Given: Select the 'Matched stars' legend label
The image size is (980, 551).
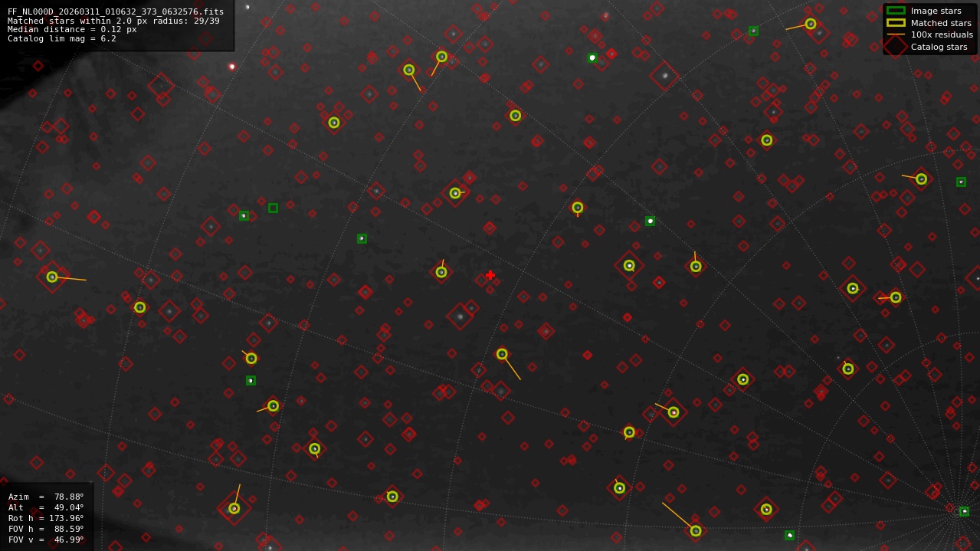Looking at the screenshot, I should pyautogui.click(x=941, y=23).
